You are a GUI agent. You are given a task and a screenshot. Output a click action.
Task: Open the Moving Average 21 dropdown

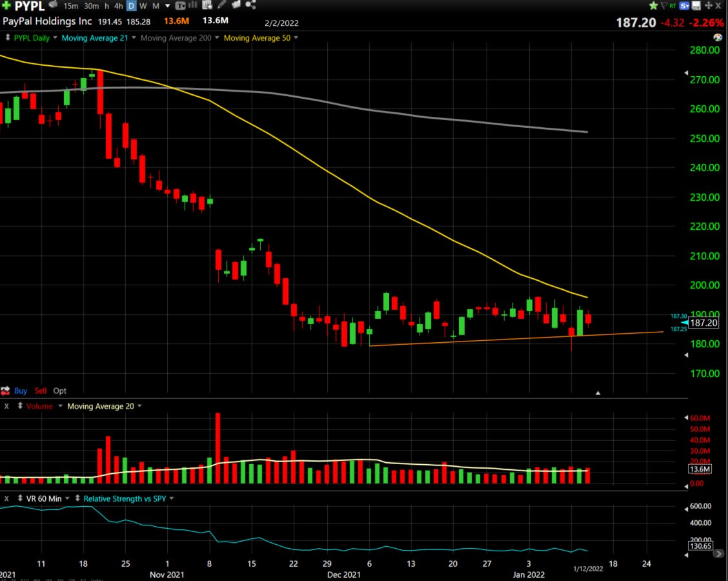click(x=134, y=37)
